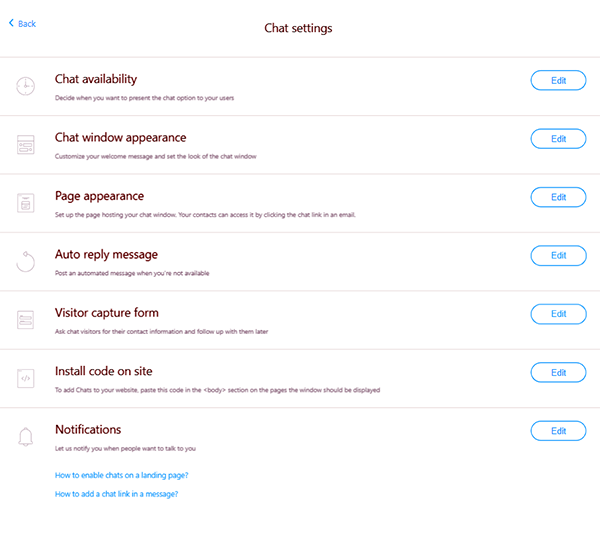Click the Auto reply message circular icon
This screenshot has height=538, width=600.
point(26,262)
